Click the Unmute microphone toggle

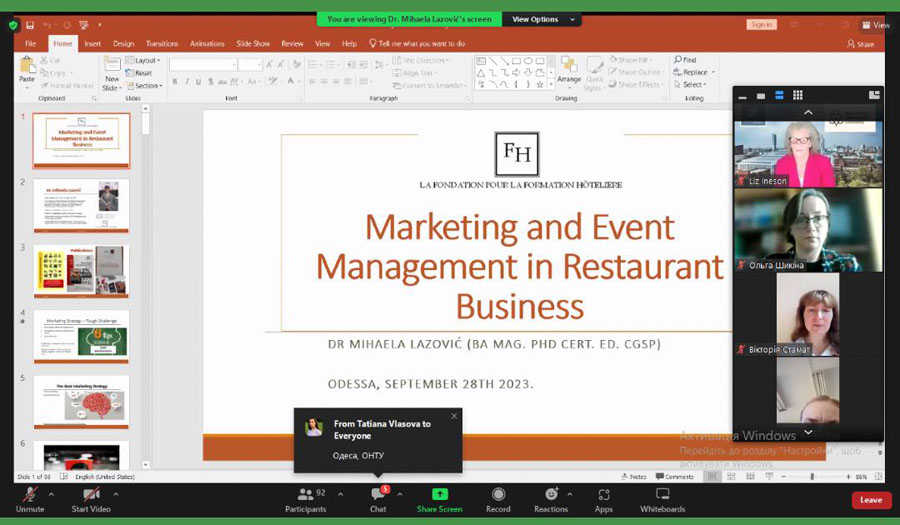tap(30, 495)
